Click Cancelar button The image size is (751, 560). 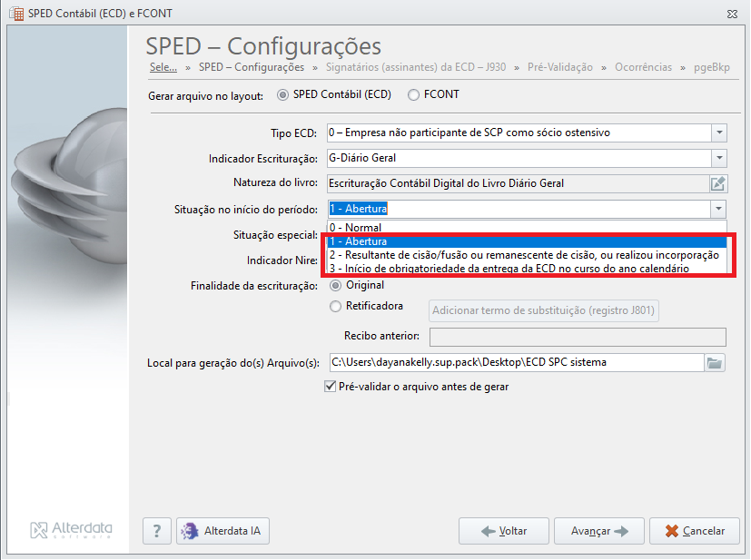pyautogui.click(x=695, y=531)
